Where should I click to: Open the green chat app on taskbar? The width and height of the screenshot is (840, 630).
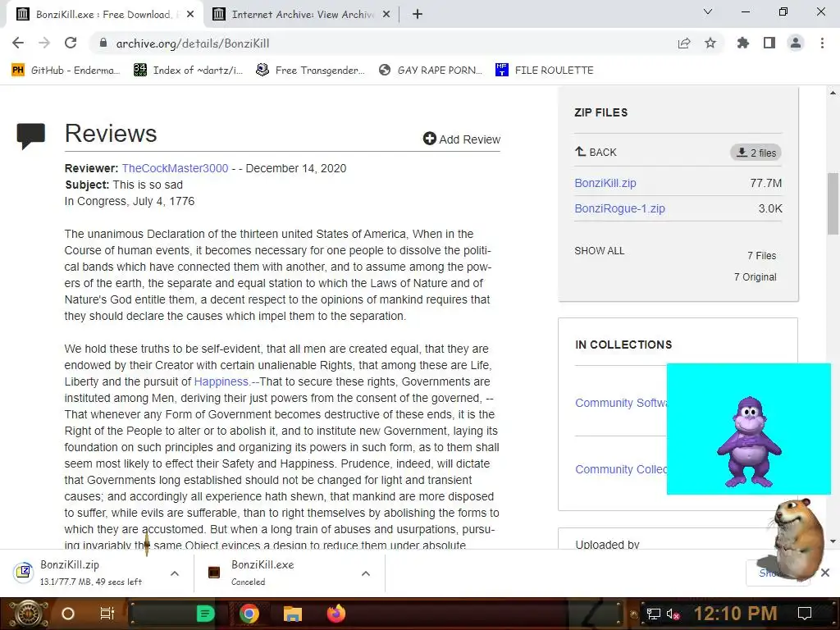pos(205,614)
